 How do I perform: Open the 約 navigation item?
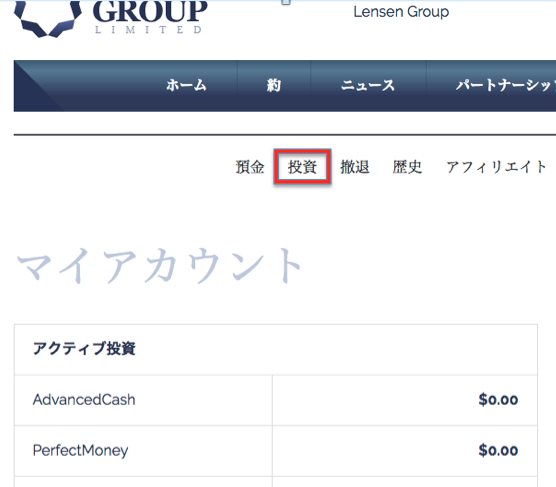[274, 85]
